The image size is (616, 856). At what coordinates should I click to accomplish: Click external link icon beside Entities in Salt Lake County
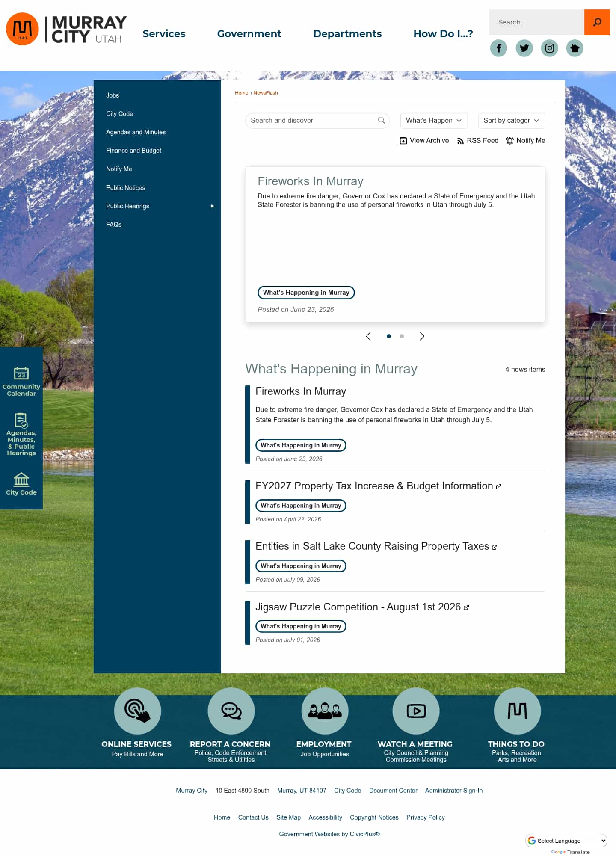pos(495,547)
